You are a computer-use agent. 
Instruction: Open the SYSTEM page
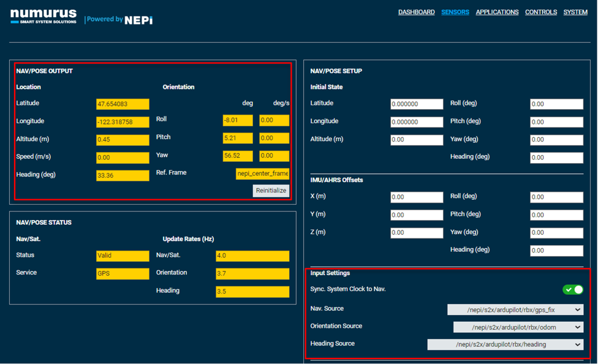575,12
